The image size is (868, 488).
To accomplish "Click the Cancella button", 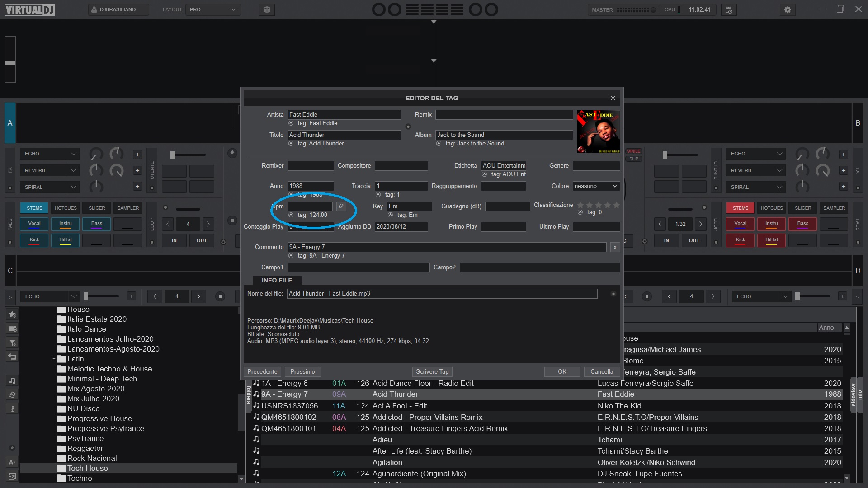I will (602, 372).
